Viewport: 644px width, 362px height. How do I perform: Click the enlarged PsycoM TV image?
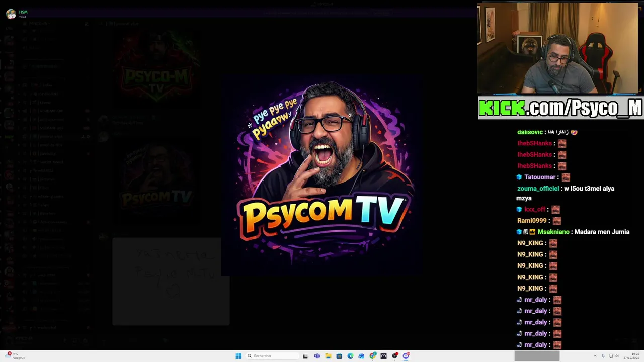322,175
